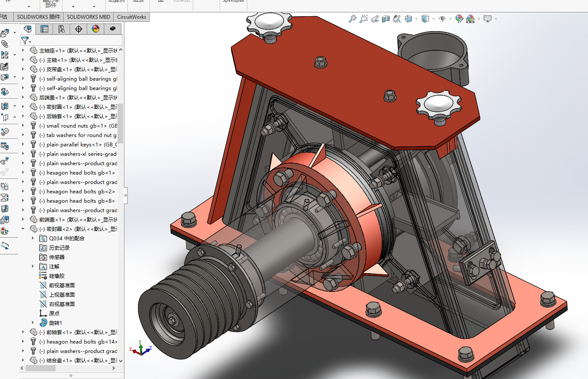The height and width of the screenshot is (379, 588).
Task: Switch to the FeatureManager design tree tab
Action: tap(28, 29)
